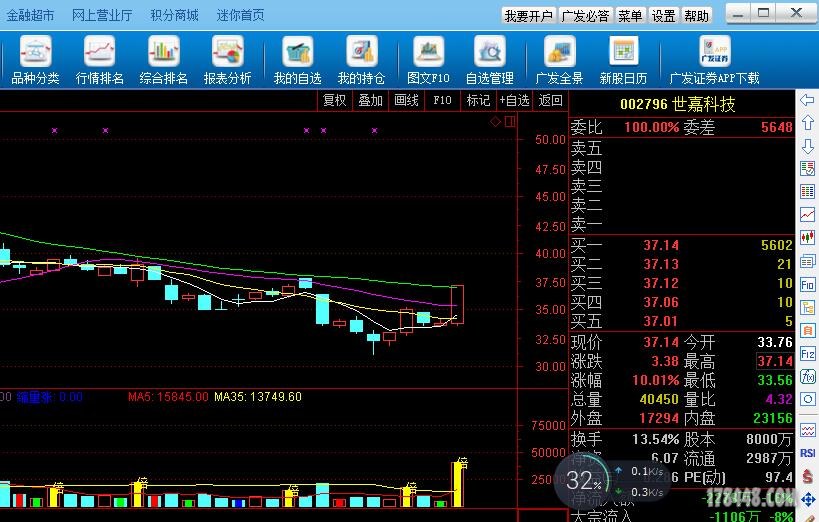Click the wavy indicator lines sidebar icon
Image resolution: width=819 pixels, height=522 pixels.
(x=808, y=430)
